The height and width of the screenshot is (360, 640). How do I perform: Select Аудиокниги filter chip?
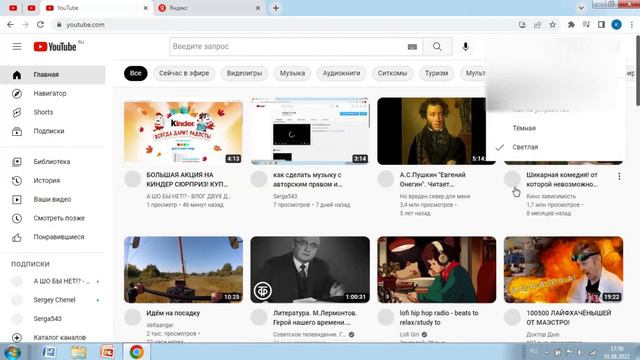pos(342,73)
